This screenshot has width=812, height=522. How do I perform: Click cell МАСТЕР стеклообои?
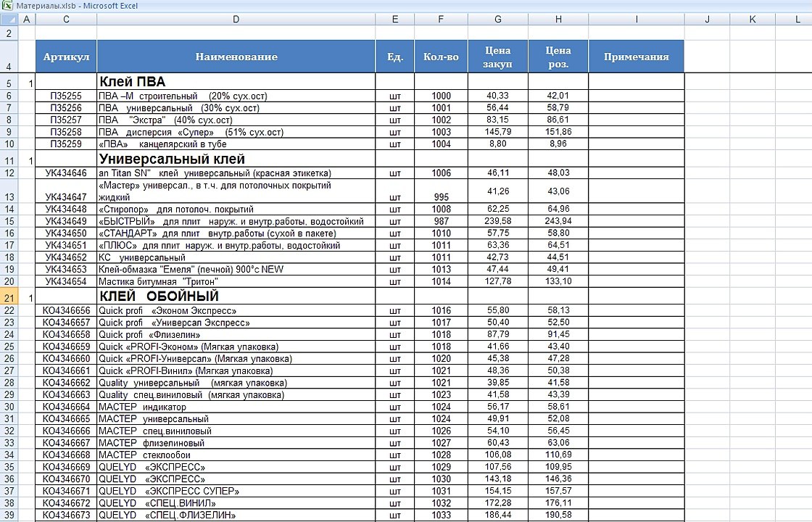pyautogui.click(x=236, y=455)
